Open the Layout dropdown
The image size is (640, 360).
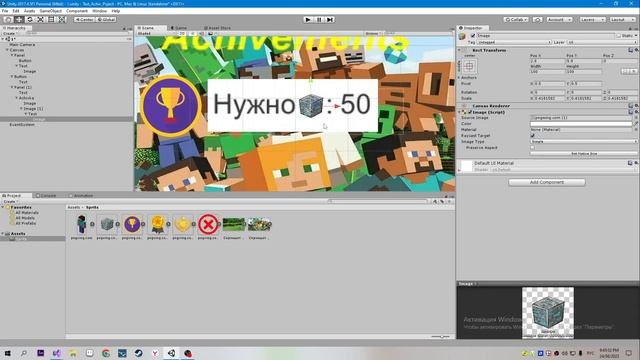[622, 19]
